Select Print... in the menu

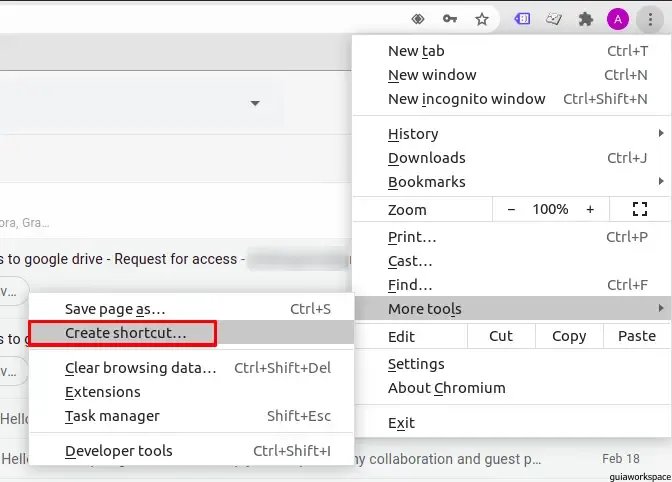click(x=512, y=237)
